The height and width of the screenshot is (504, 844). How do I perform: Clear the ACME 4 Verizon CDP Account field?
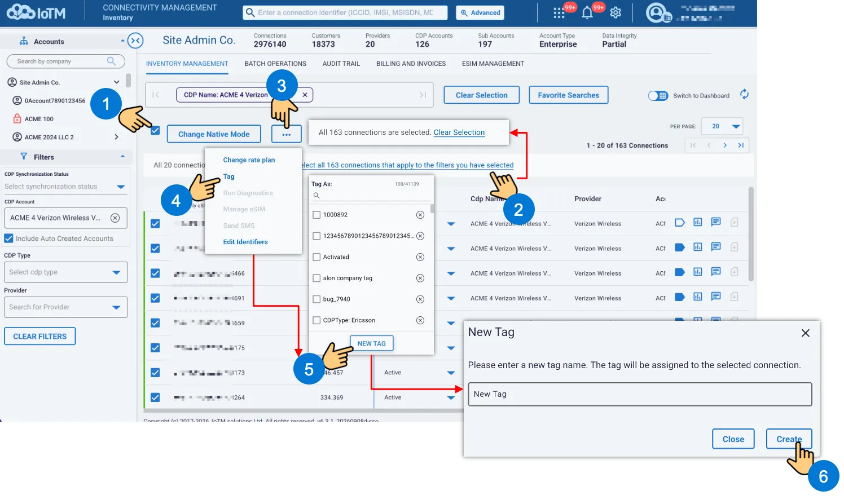[x=115, y=218]
